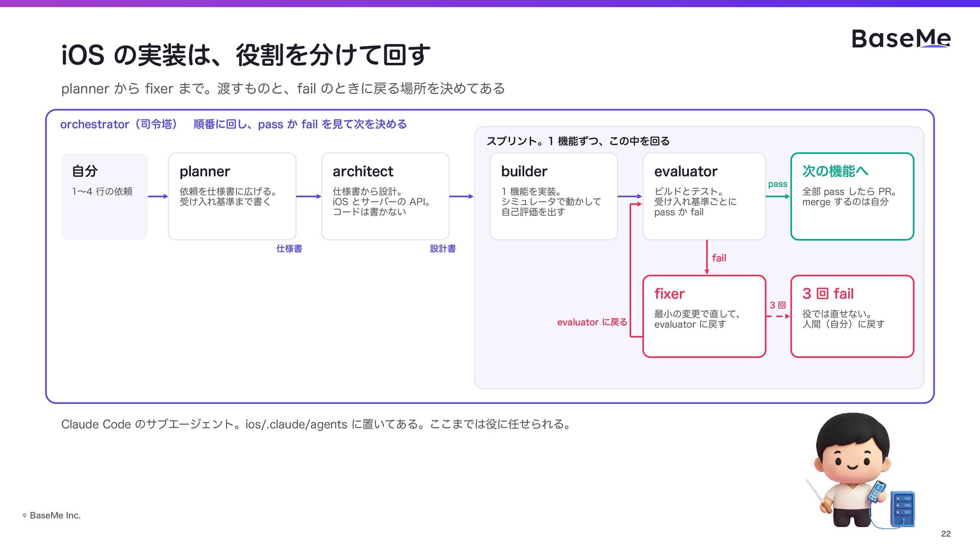Click the green pass arrow
Image resolution: width=980 pixels, height=551 pixels.
tap(778, 196)
